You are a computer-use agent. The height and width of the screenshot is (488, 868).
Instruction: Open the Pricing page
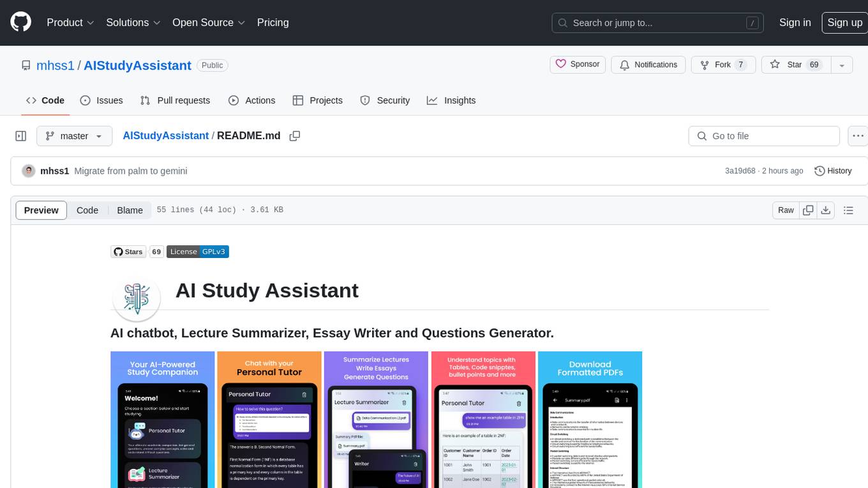273,22
